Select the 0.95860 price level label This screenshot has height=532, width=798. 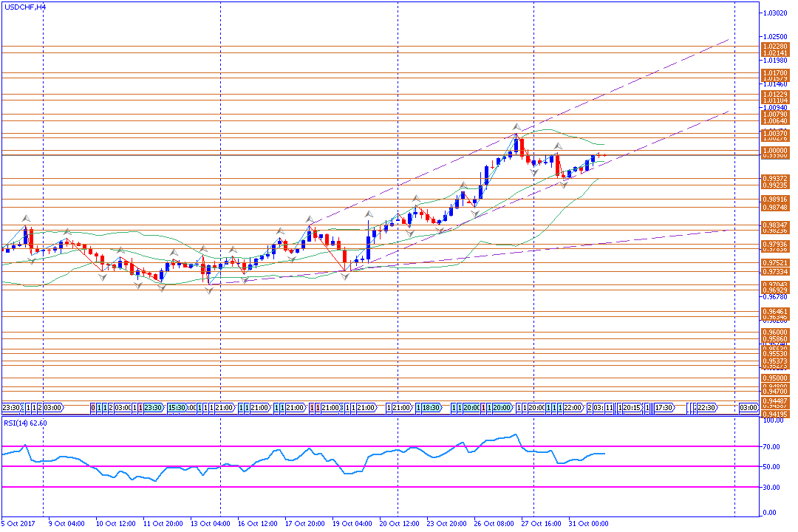pos(774,339)
